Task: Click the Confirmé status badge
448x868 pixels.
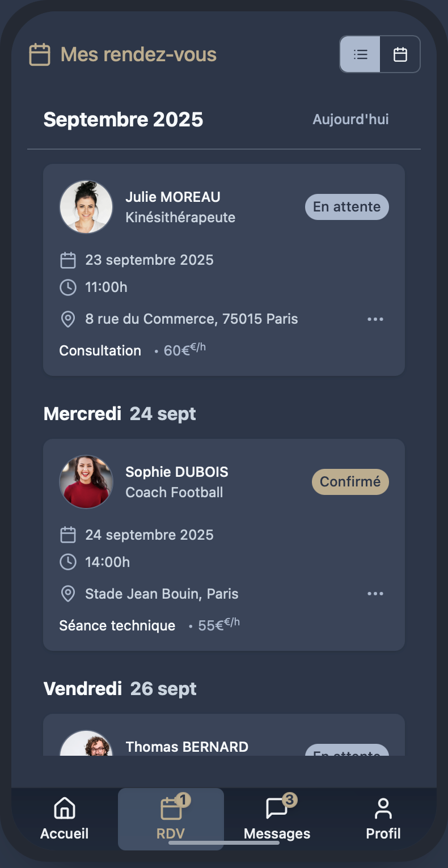Action: coord(350,482)
